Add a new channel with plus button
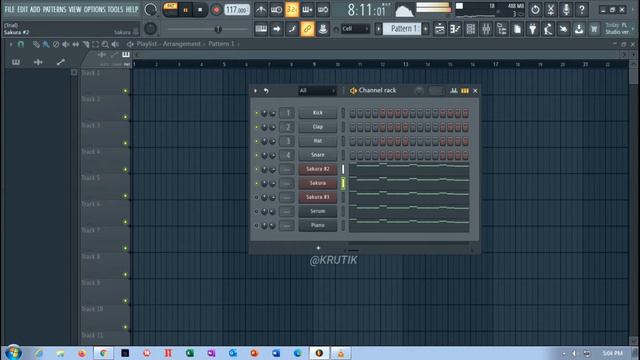 (318, 248)
